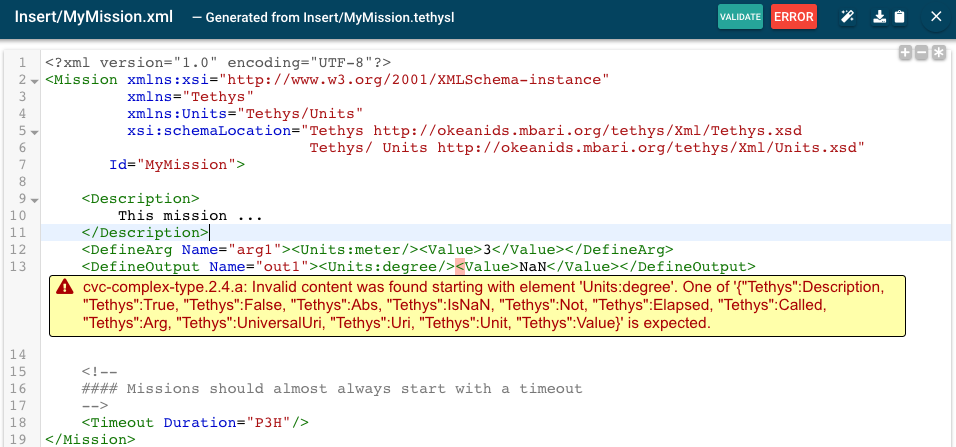Click the 'This mission ...' description text
This screenshot has height=447, width=956.
190,215
